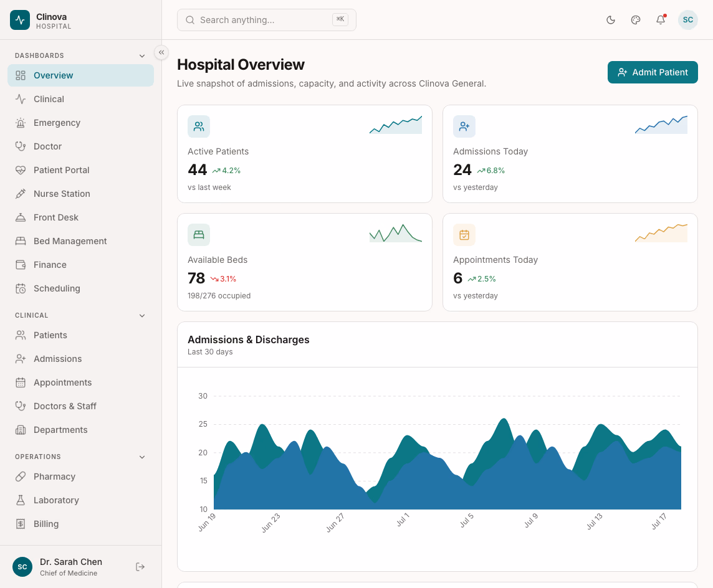Collapse the sidebar using the double-chevron button

pos(161,52)
